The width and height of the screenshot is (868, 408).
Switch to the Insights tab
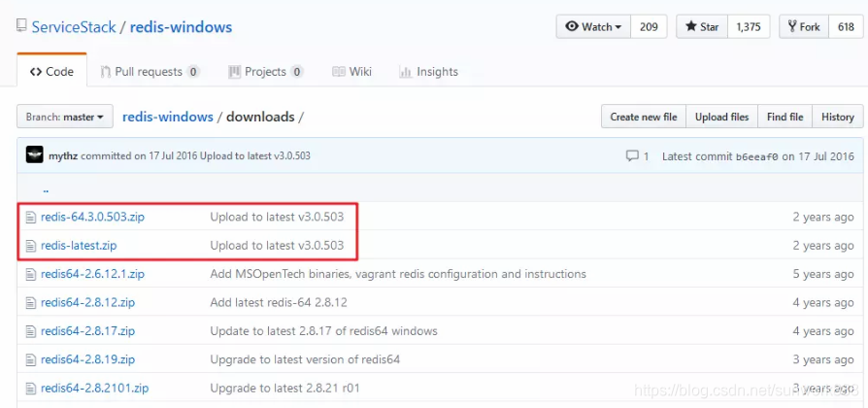(x=429, y=72)
